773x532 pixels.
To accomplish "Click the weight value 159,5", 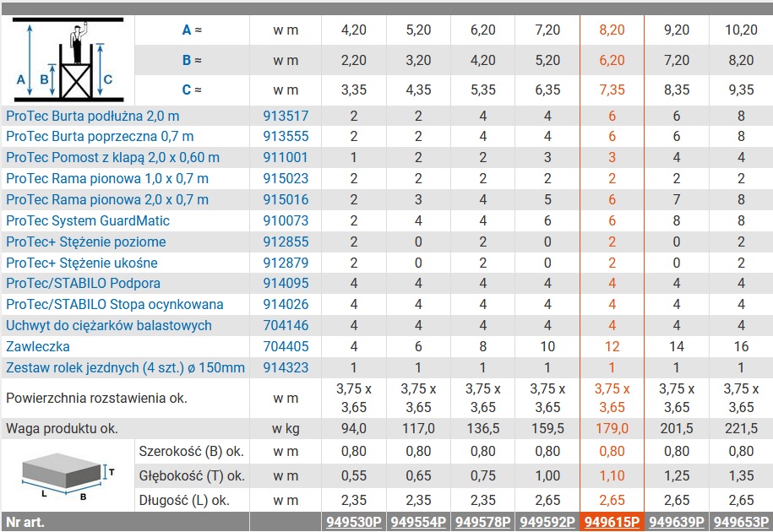I will point(547,429).
